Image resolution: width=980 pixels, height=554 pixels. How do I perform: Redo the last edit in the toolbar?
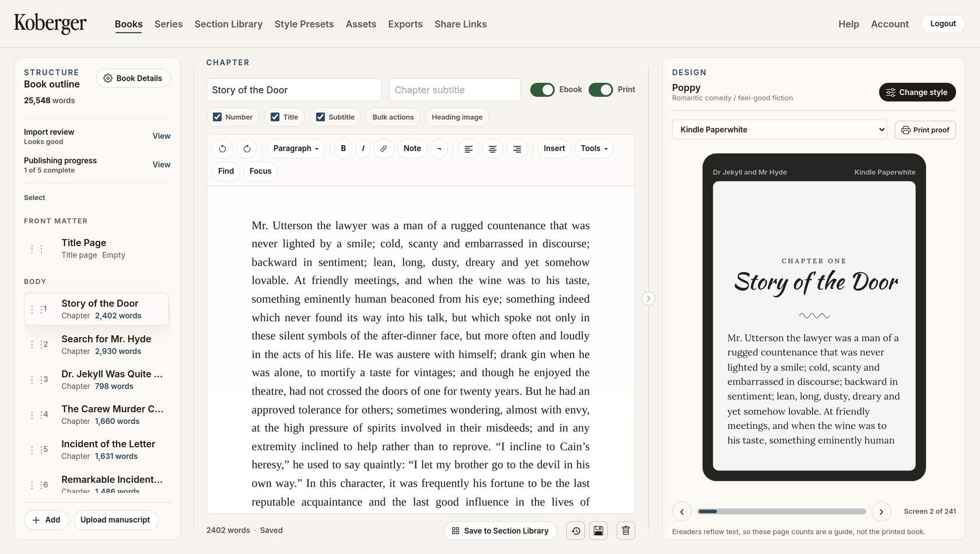247,149
